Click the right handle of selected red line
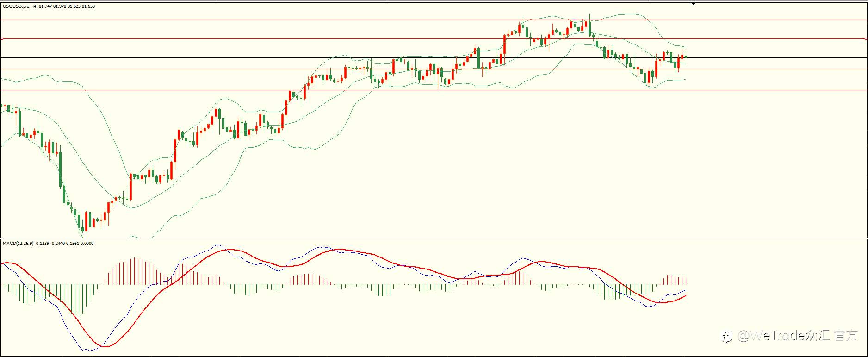Image resolution: width=868 pixels, height=357 pixels. [x=866, y=38]
